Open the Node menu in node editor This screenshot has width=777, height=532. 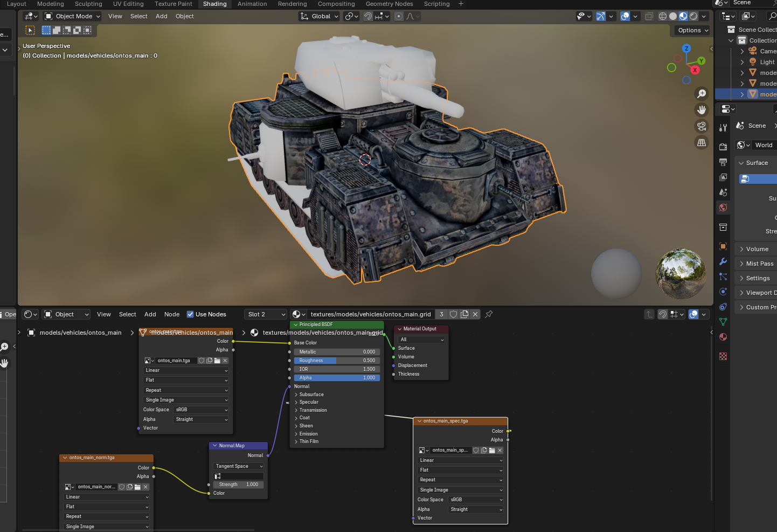172,314
